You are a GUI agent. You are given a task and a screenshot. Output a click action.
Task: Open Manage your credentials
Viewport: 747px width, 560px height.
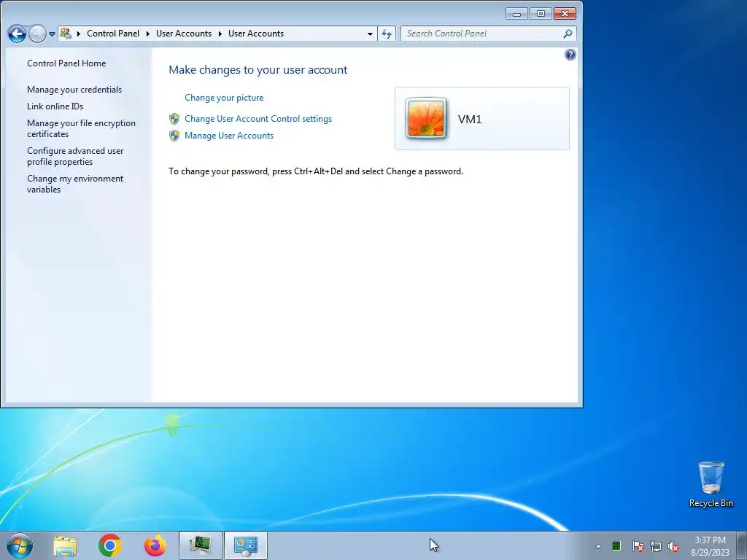74,90
